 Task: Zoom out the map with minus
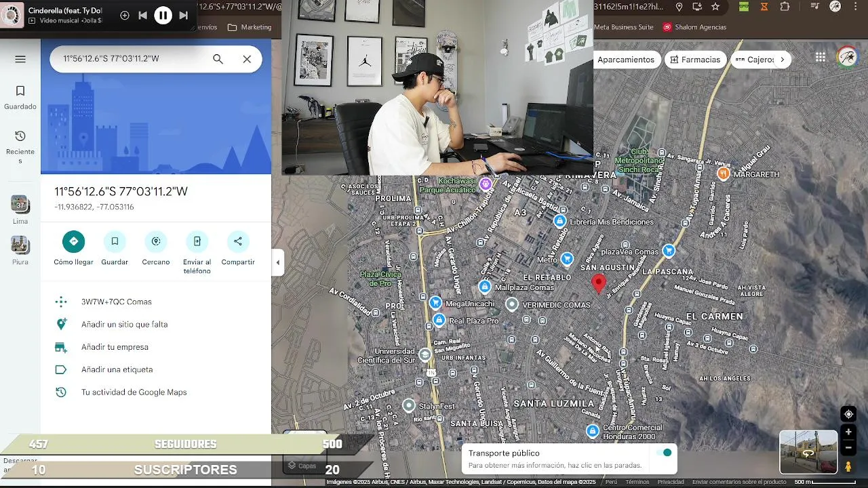(x=848, y=447)
